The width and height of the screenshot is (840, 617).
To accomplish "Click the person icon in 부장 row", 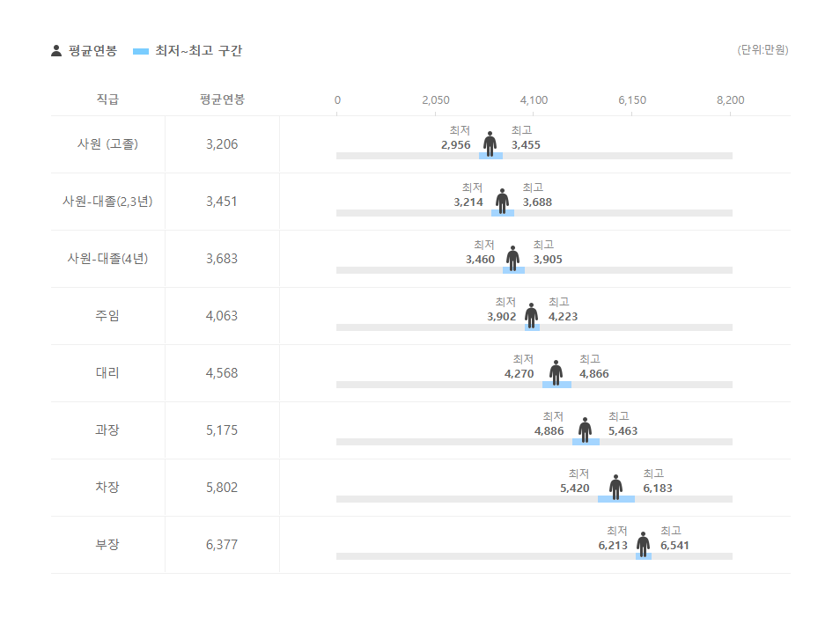I will [x=643, y=544].
